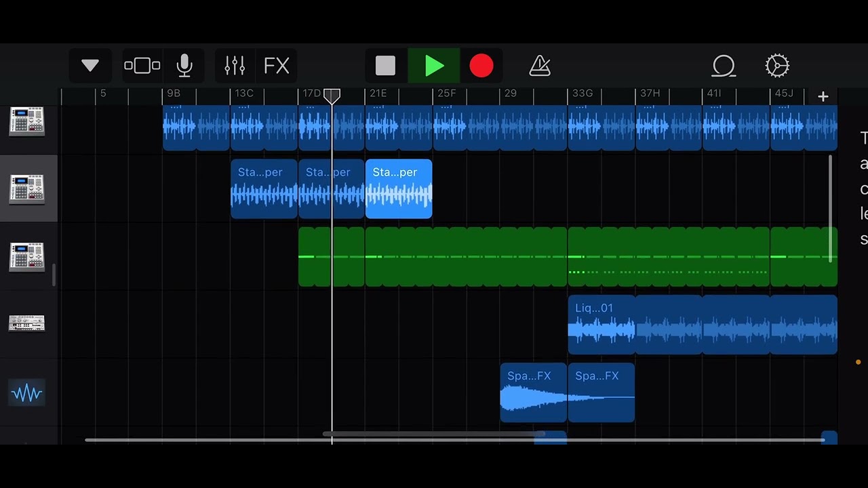Start playback with the green play button
The width and height of the screenshot is (868, 488).
(x=434, y=66)
